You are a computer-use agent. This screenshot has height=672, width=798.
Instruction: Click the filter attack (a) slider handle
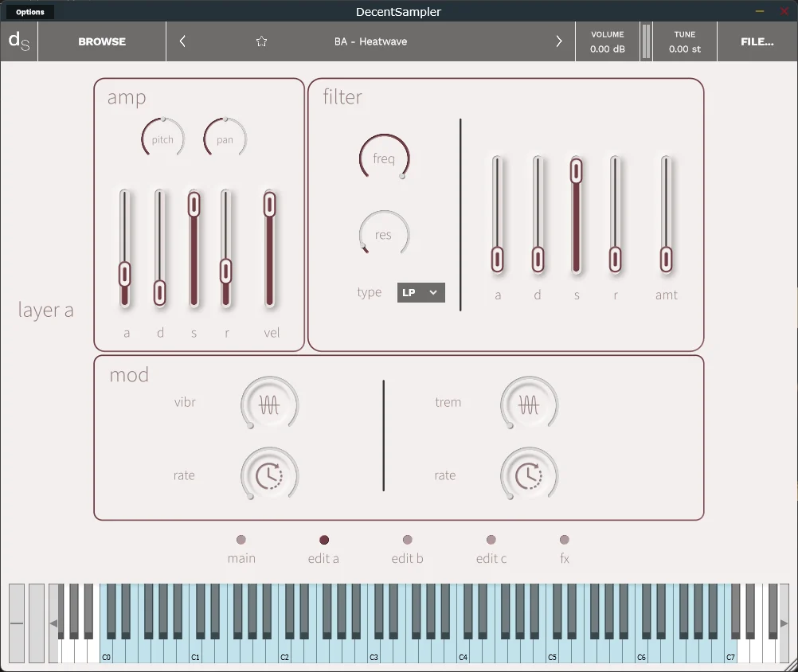click(498, 260)
